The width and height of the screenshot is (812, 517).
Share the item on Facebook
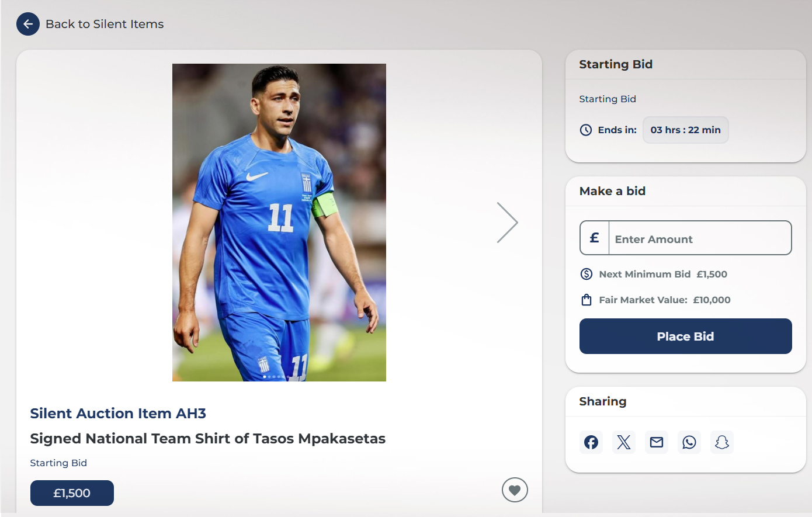pyautogui.click(x=591, y=442)
